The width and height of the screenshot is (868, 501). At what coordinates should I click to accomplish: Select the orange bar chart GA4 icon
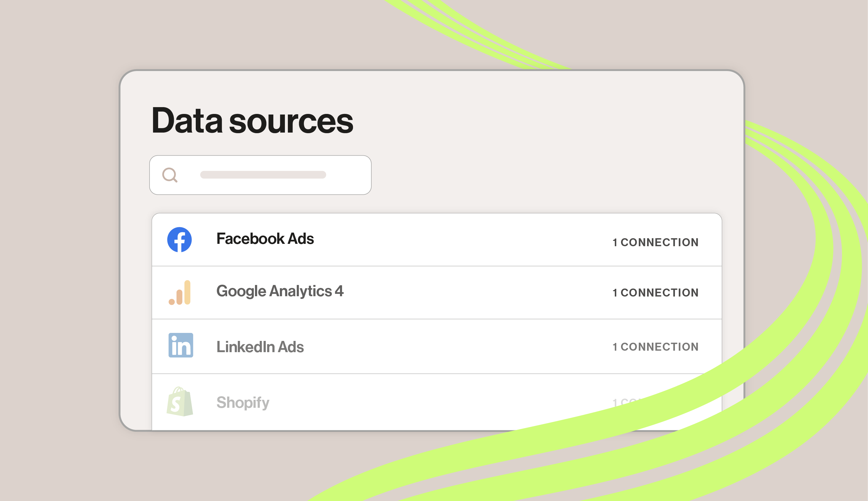(x=179, y=292)
